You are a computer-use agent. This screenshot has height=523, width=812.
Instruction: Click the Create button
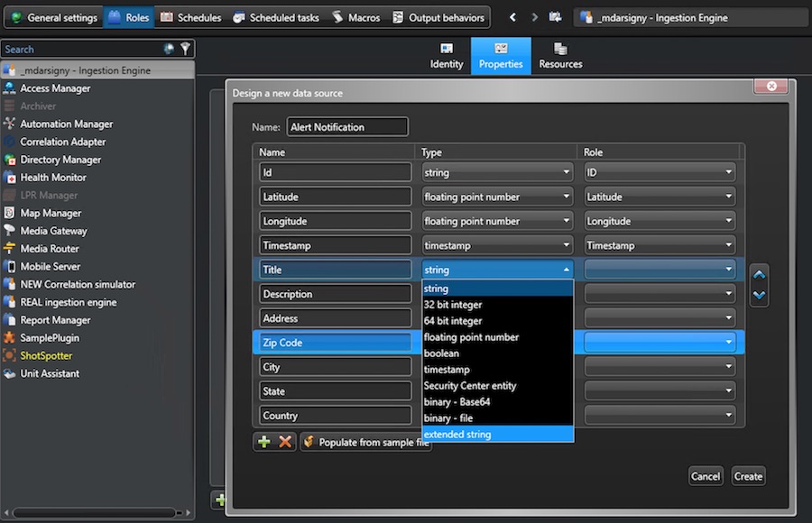pos(748,476)
